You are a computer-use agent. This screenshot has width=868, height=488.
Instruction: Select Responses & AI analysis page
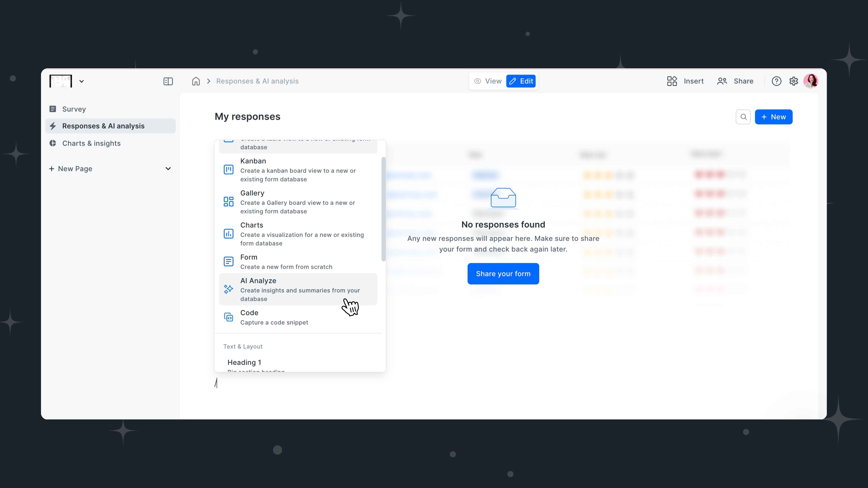pos(110,126)
